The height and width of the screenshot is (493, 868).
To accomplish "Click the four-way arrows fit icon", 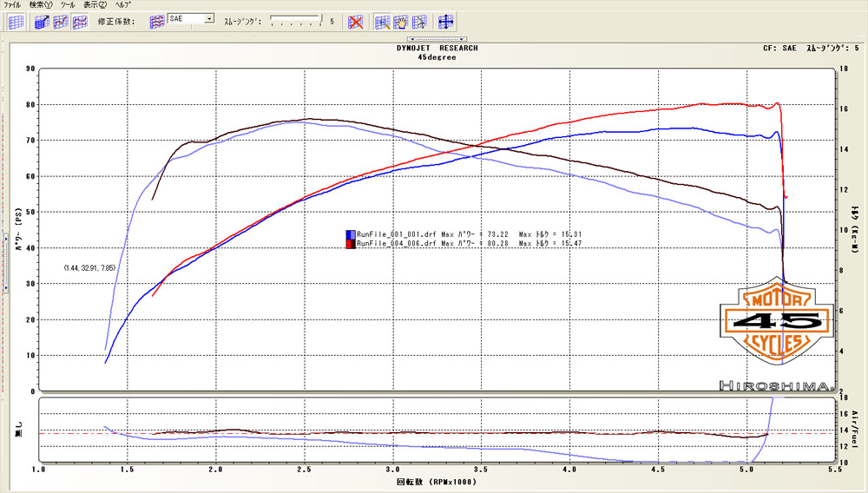I will [x=446, y=22].
